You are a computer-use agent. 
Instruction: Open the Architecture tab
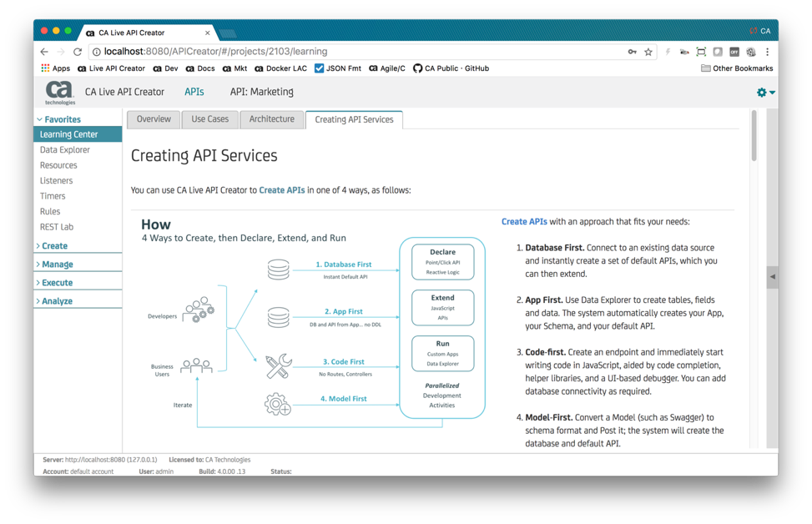click(x=272, y=119)
